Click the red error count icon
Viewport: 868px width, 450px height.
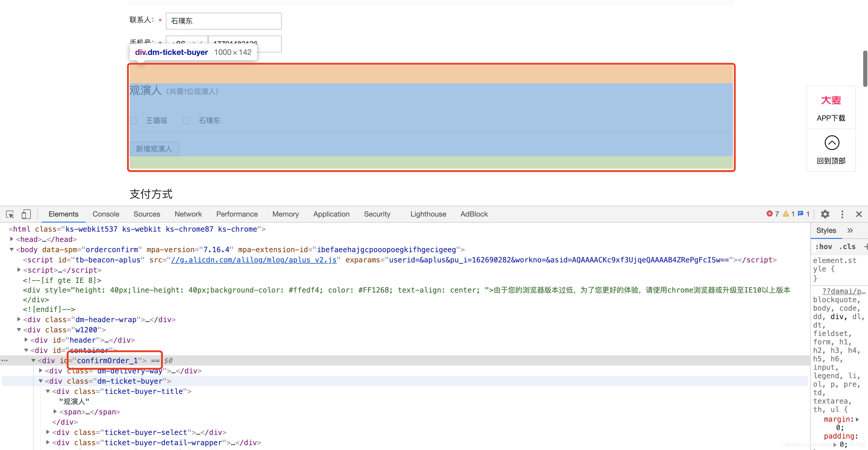click(769, 214)
